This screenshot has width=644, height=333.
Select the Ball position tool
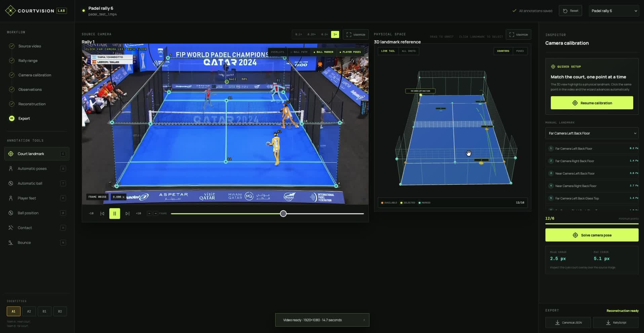point(37,213)
